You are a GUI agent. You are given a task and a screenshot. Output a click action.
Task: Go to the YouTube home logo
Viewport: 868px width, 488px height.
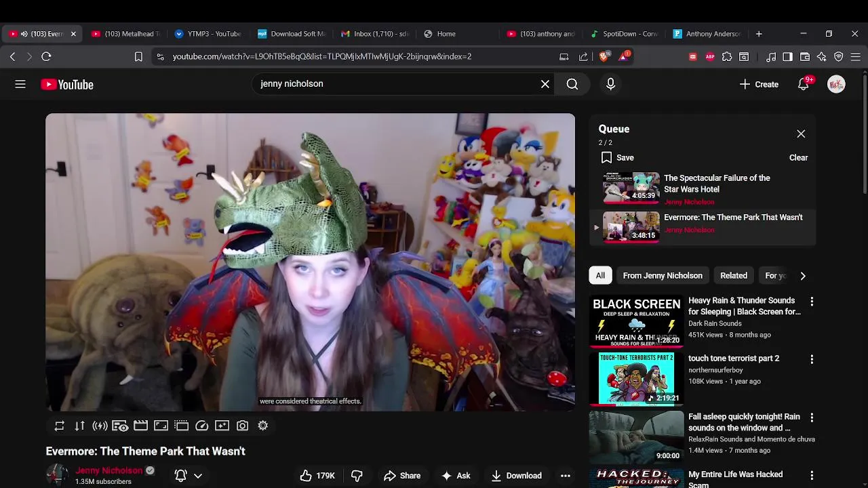(66, 84)
